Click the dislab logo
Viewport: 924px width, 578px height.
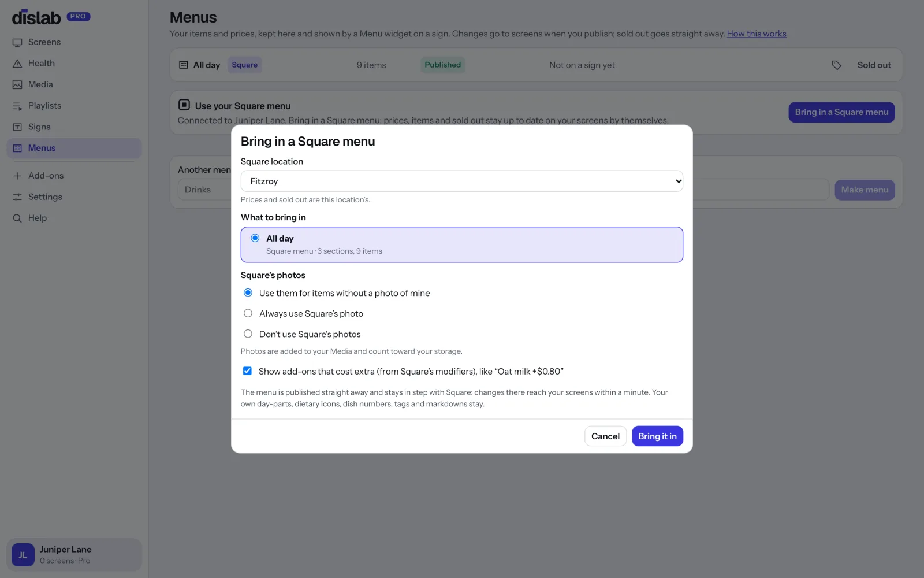36,17
